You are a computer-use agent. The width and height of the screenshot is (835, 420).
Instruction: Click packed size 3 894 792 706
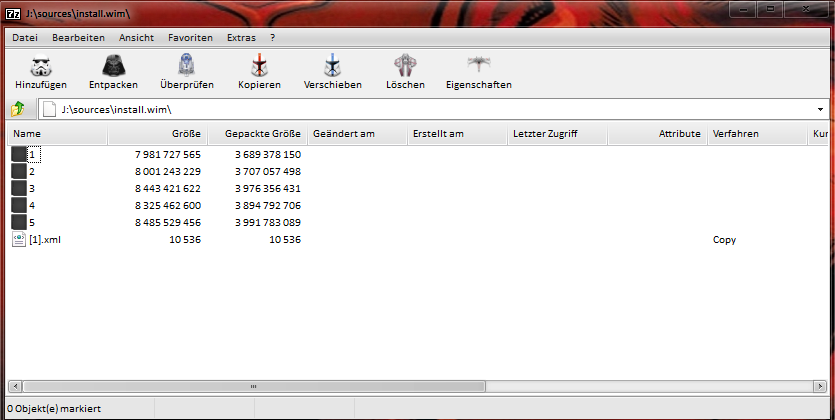[x=268, y=205]
